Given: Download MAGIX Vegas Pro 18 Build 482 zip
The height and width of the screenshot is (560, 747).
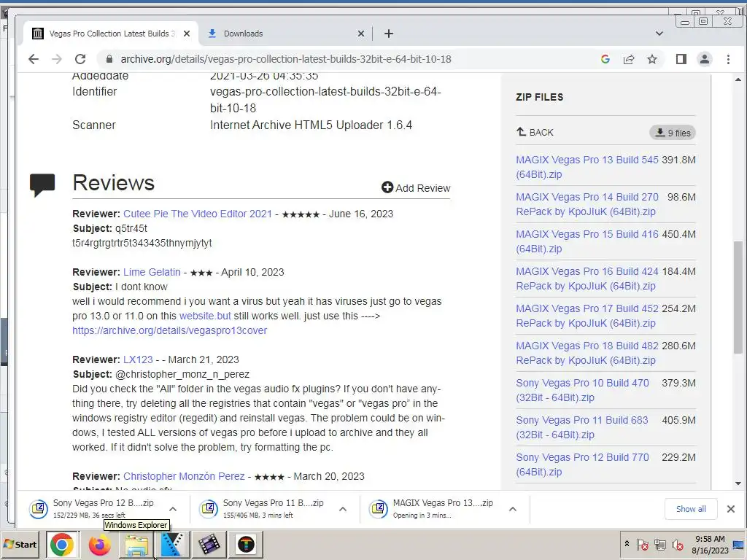Looking at the screenshot, I should (x=587, y=352).
